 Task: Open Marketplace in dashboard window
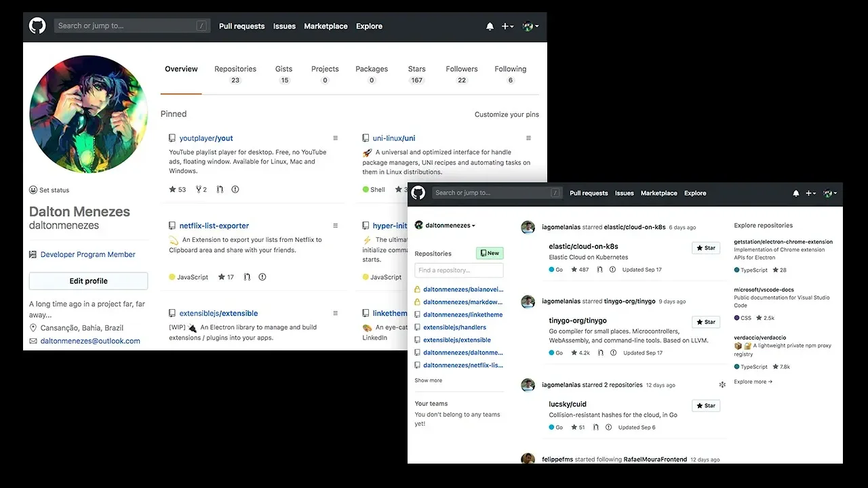click(x=659, y=193)
